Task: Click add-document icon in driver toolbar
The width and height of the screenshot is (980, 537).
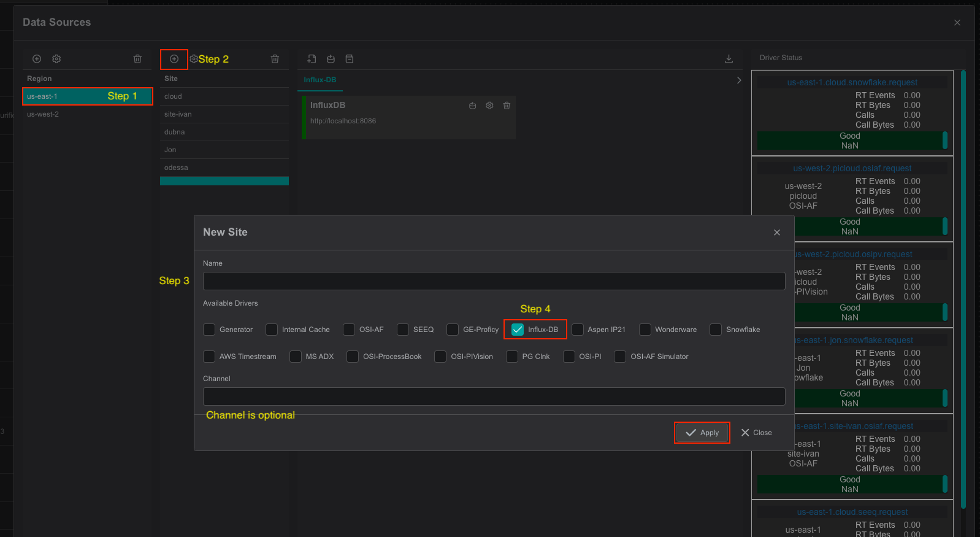Action: [x=312, y=59]
